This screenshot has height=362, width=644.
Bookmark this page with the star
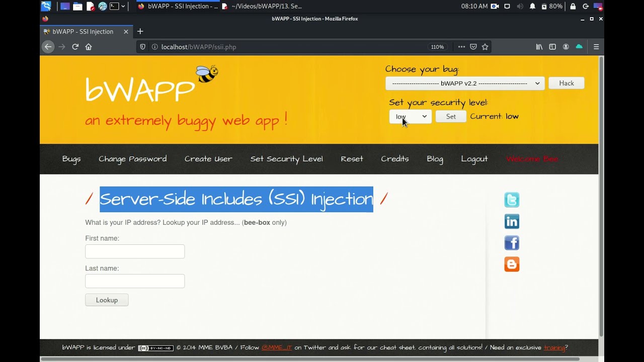[485, 47]
